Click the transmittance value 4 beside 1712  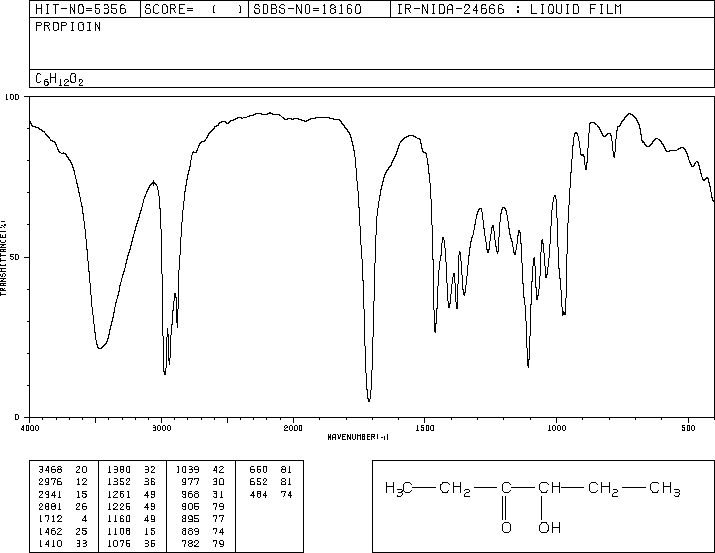coord(85,519)
